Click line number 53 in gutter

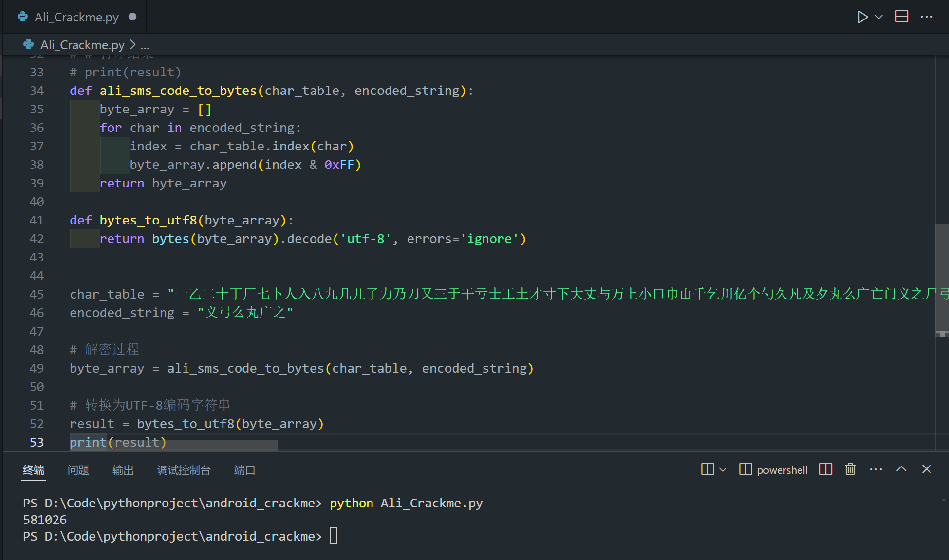click(37, 443)
